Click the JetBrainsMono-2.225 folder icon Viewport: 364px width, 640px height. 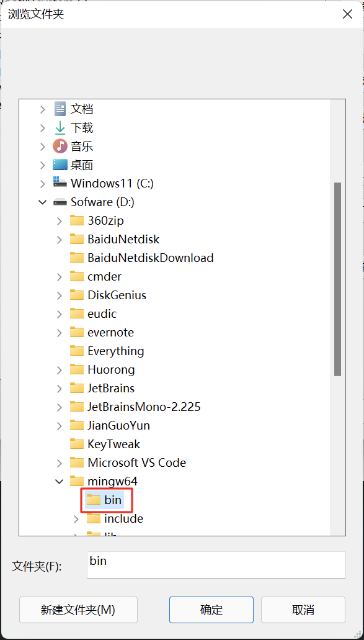[77, 407]
